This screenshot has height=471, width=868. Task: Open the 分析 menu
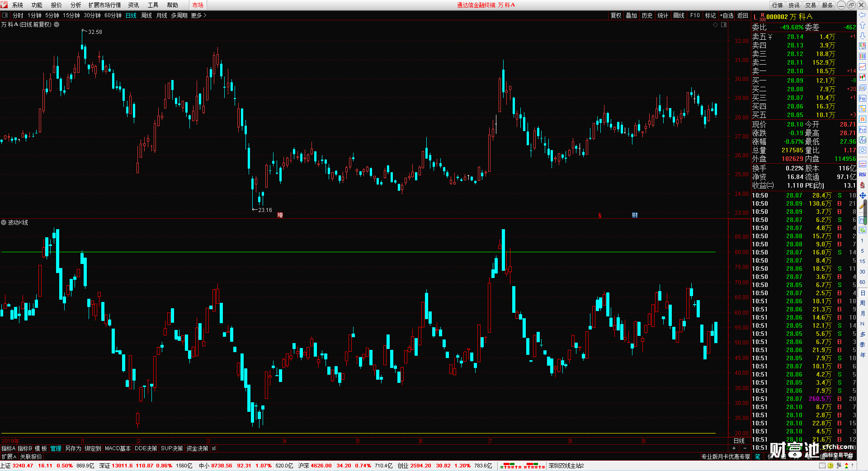click(75, 5)
